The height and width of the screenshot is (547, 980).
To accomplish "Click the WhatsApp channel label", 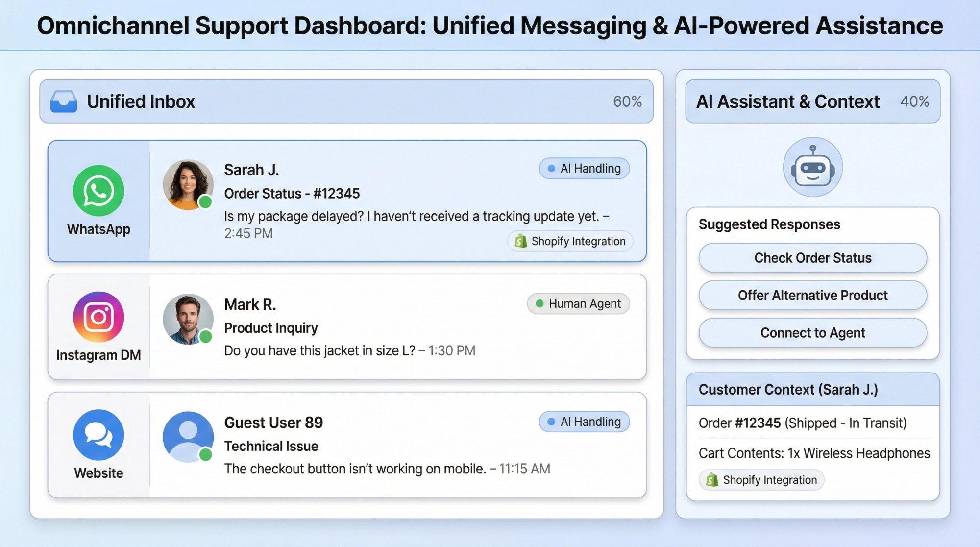I will (x=98, y=229).
